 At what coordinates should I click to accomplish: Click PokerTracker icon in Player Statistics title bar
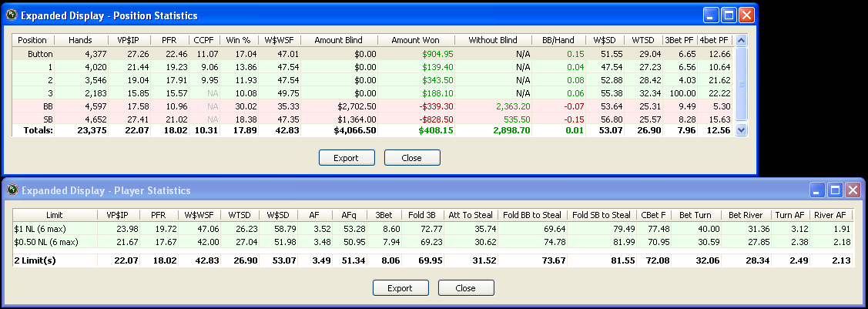coord(12,190)
